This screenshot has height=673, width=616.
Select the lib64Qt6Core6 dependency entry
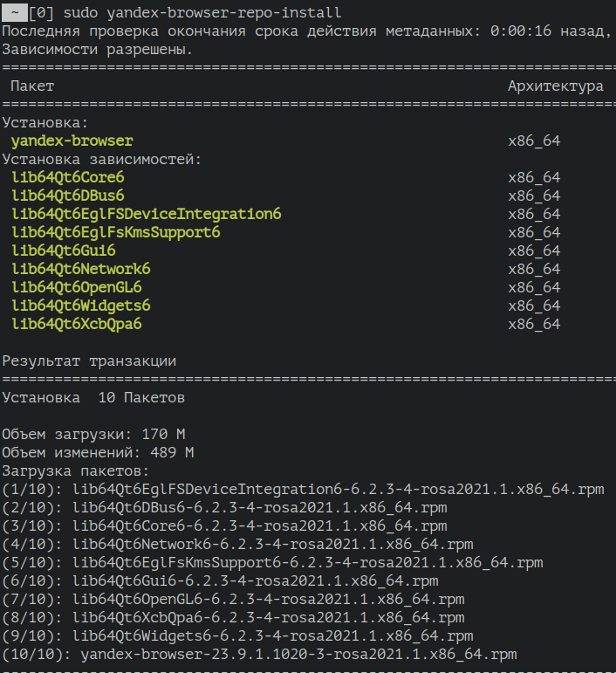(x=68, y=177)
